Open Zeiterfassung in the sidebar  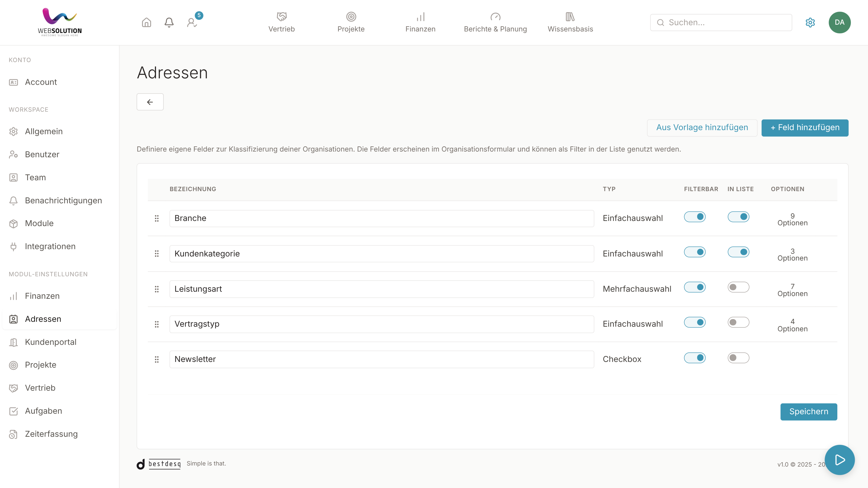click(60, 434)
